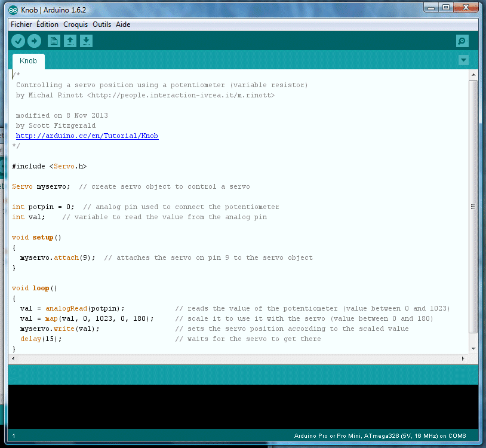Click board info 'Arduino Pro or Pro Mini' status

[380, 436]
